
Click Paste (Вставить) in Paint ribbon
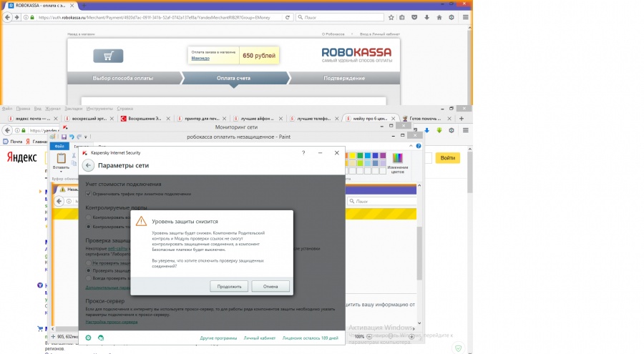click(x=62, y=161)
